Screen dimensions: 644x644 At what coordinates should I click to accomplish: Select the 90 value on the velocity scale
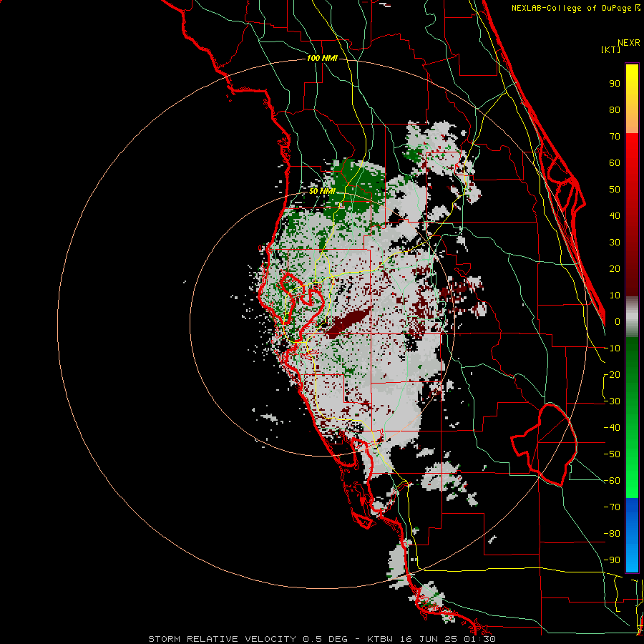tap(615, 84)
